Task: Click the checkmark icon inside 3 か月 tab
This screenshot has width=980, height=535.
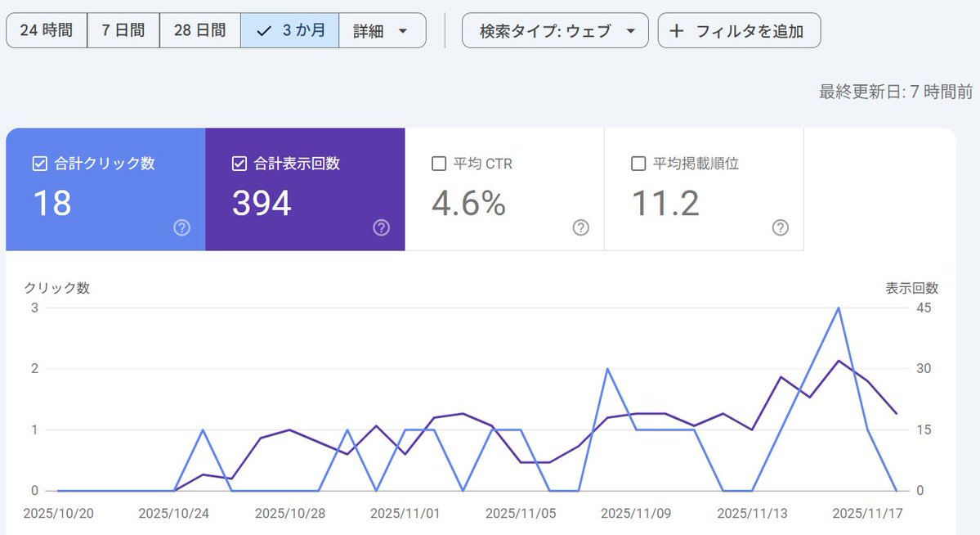Action: pos(263,29)
